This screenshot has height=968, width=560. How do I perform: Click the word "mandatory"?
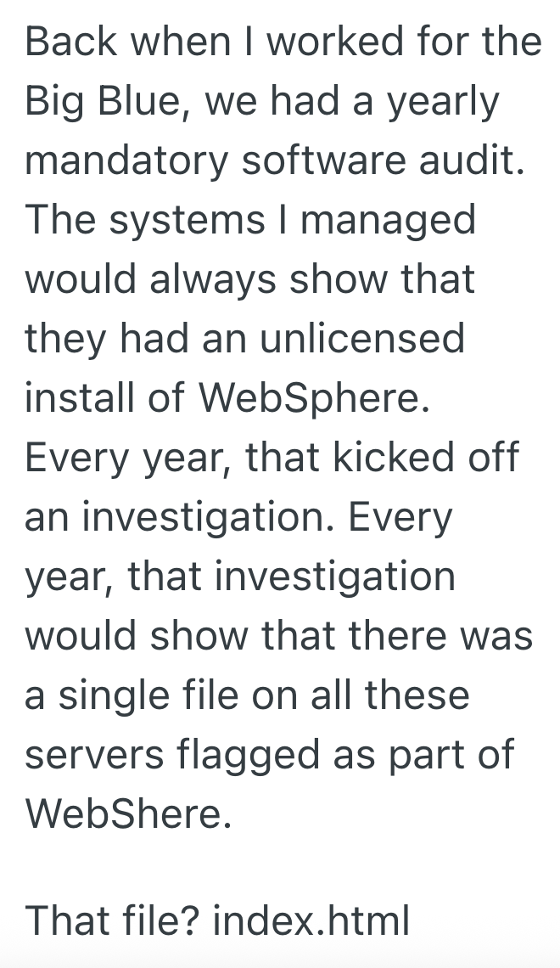pyautogui.click(x=126, y=160)
